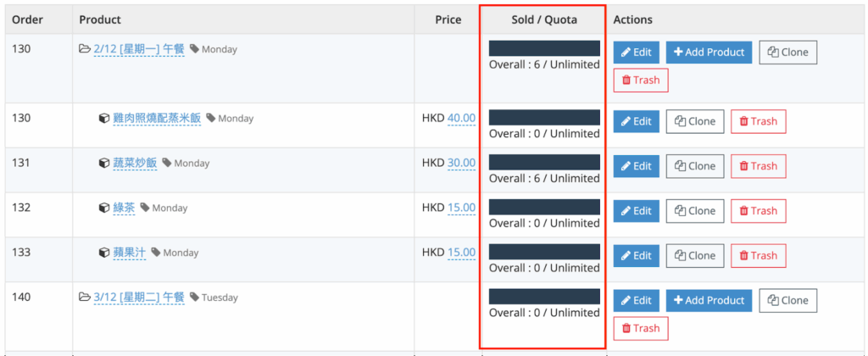Click Tuesday tag icon on order 140
The width and height of the screenshot is (868, 356).
[x=194, y=298]
